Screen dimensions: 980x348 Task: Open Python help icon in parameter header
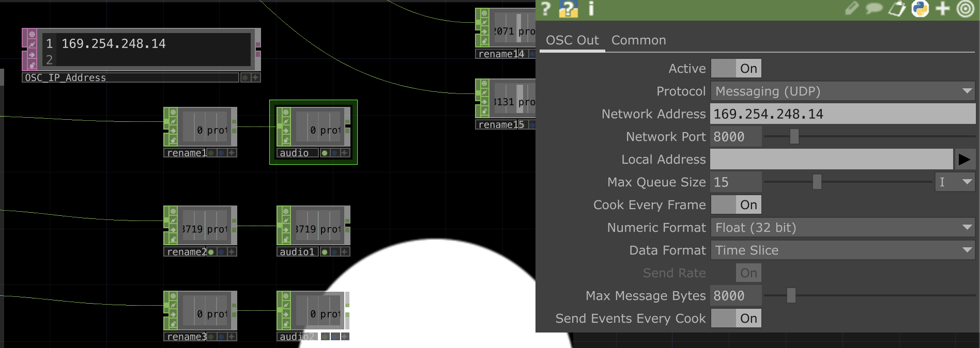pyautogui.click(x=568, y=9)
